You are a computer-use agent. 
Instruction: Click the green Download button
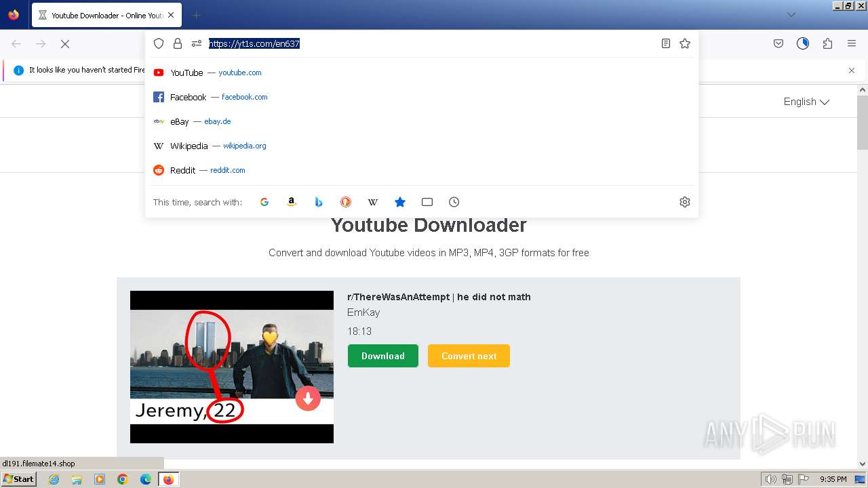click(x=383, y=356)
